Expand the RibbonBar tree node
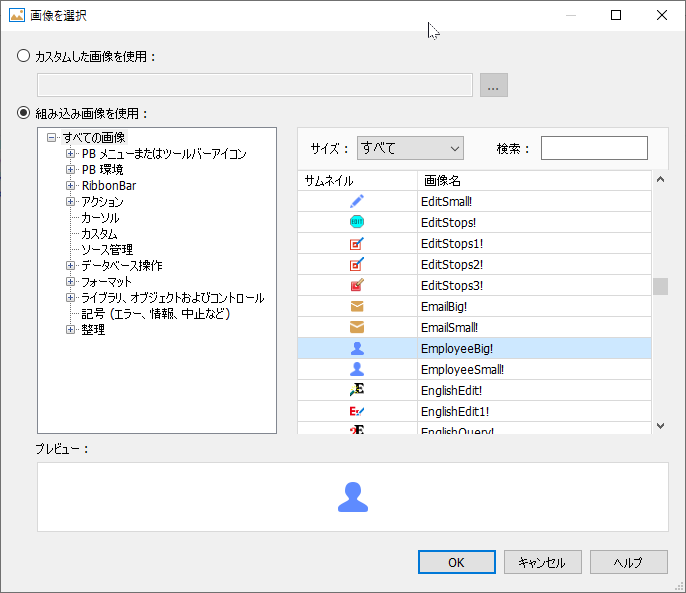686x593 pixels. tap(71, 186)
